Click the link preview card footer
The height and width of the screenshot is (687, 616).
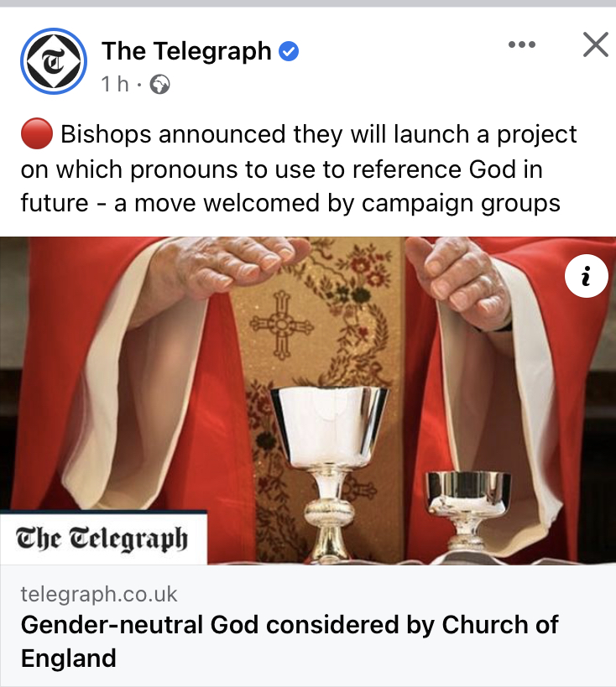pyautogui.click(x=308, y=626)
